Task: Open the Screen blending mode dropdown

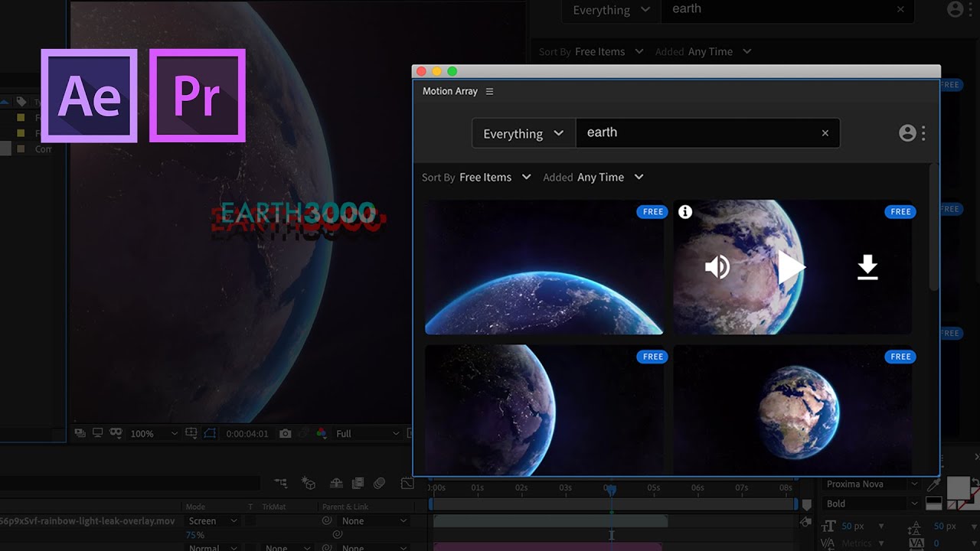Action: [x=211, y=521]
